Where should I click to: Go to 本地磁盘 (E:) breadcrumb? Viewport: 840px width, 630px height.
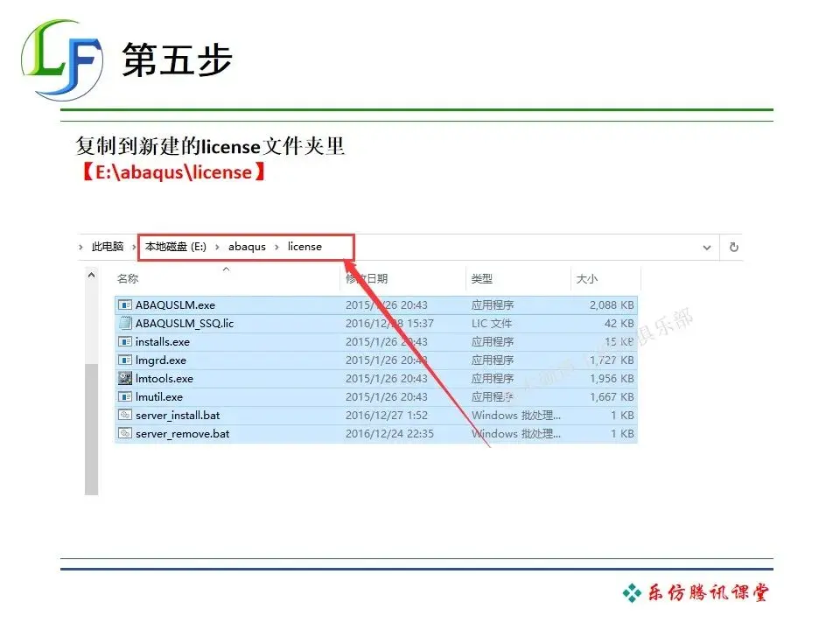pyautogui.click(x=176, y=247)
